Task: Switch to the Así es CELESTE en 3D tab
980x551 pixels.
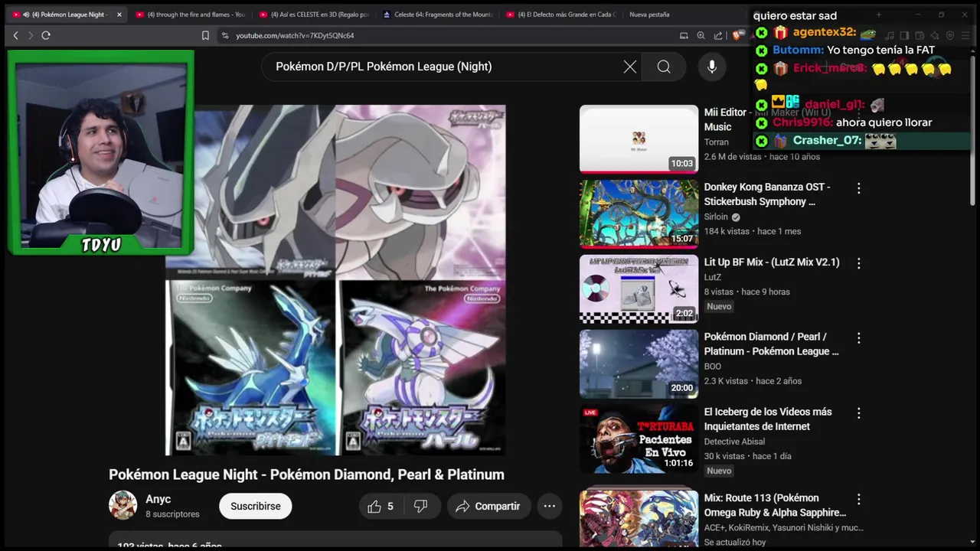Action: point(314,15)
